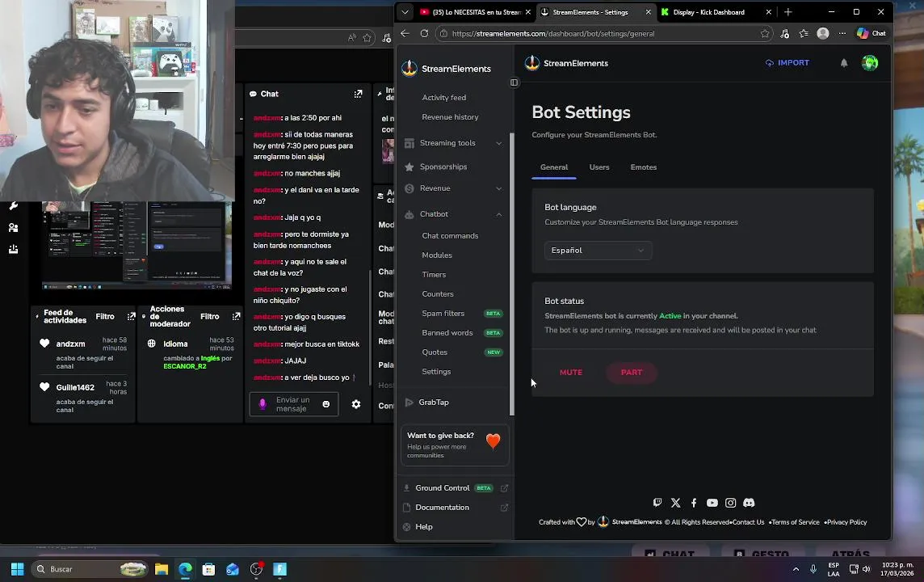Open Microsoft Store from the taskbar

[208, 569]
